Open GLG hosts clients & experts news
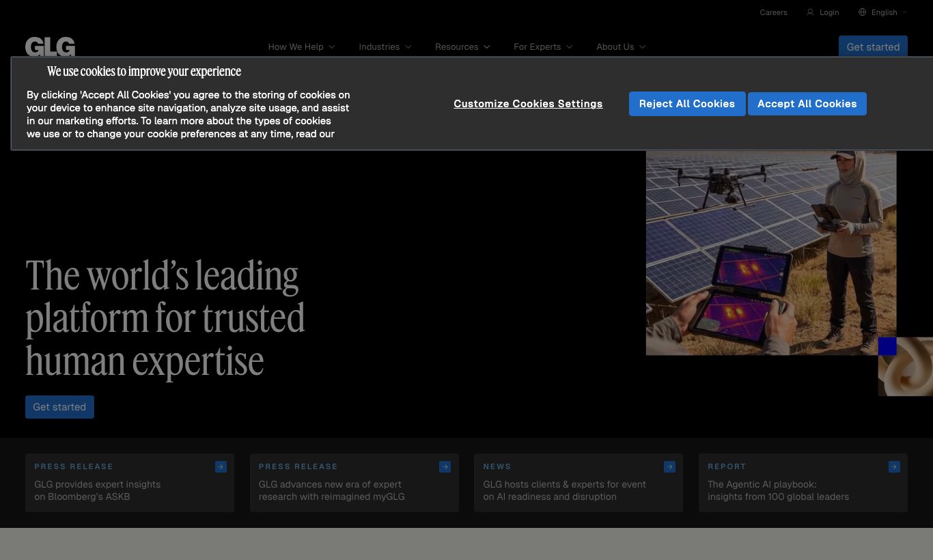 click(x=579, y=483)
